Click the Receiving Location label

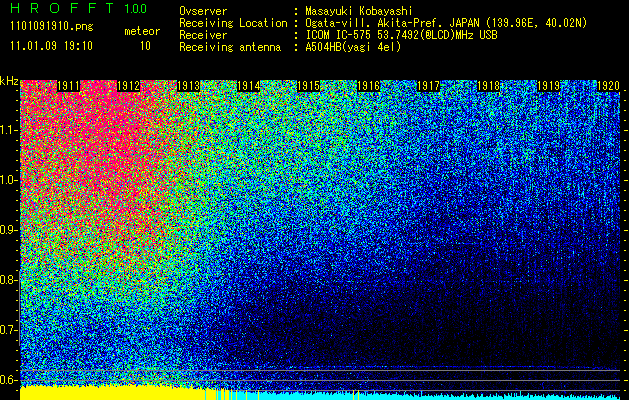233,23
